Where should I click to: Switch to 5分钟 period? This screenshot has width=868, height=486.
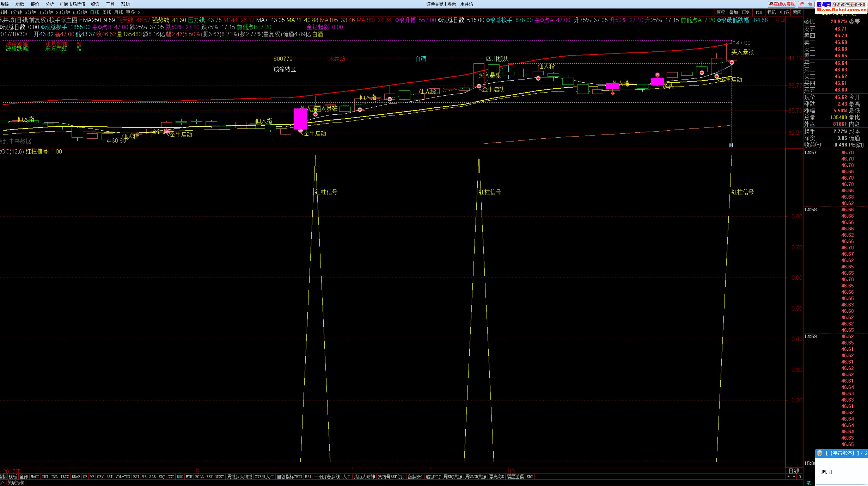coord(30,12)
